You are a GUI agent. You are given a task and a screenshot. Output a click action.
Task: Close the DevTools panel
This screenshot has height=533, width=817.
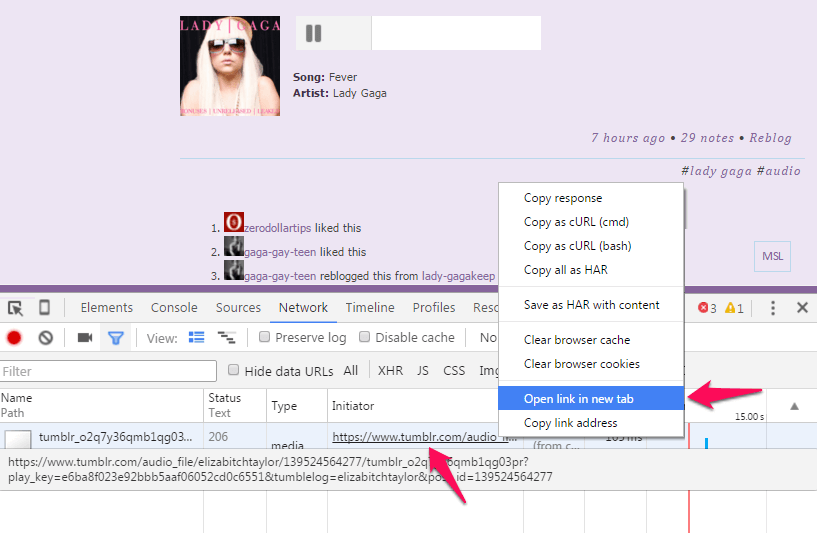pos(802,307)
